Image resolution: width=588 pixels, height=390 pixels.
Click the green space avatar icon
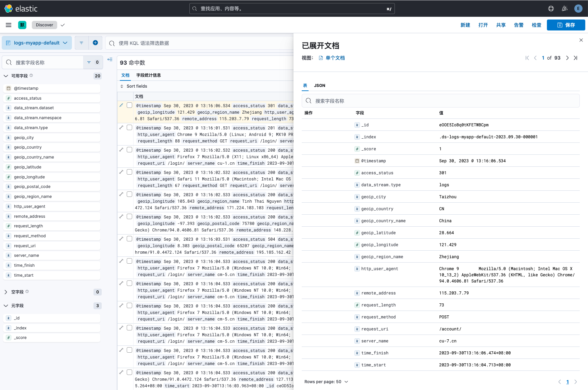[x=22, y=25]
